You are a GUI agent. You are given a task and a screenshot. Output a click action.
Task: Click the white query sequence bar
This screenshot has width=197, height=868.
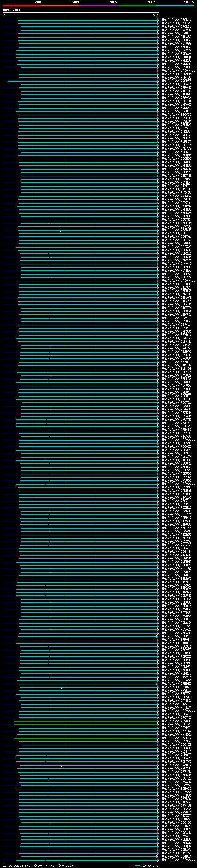pyautogui.click(x=81, y=12)
